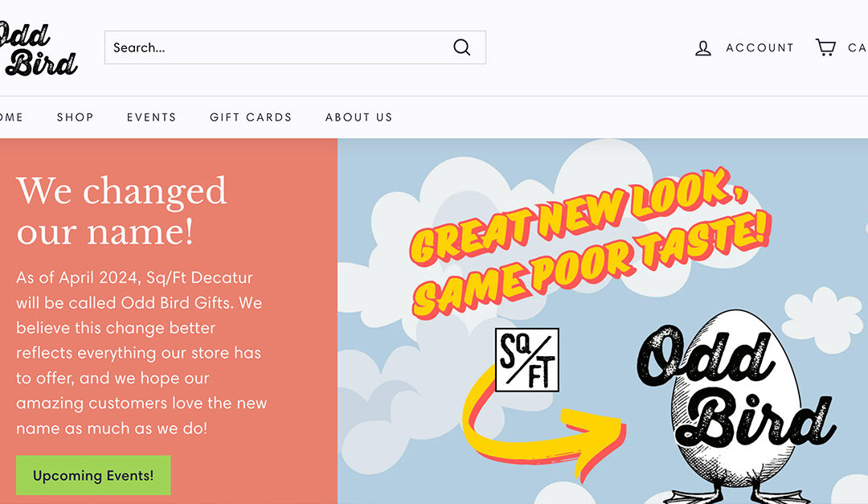This screenshot has height=504, width=868.
Task: Click the ACCOUNT text link
Action: coord(760,47)
